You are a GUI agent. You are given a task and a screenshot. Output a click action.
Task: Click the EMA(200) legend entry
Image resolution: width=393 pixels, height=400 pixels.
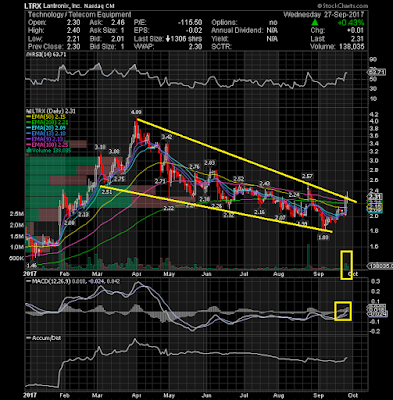point(48,123)
